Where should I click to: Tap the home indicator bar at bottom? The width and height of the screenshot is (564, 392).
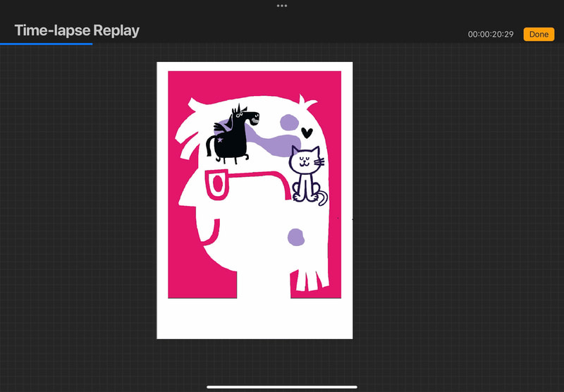(282, 386)
